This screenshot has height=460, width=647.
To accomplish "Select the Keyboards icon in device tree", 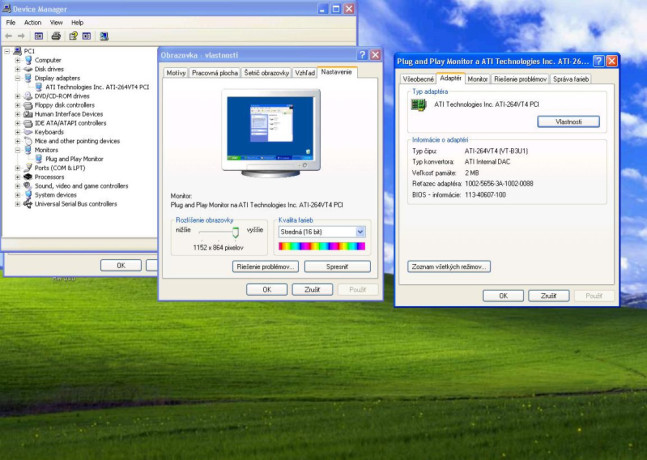I will [28, 132].
